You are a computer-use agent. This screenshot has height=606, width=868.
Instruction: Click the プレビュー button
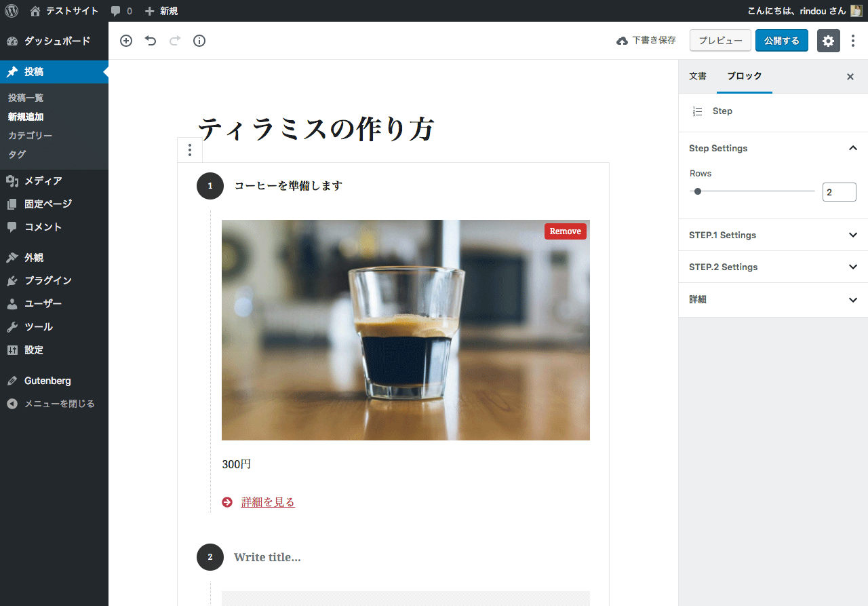click(720, 41)
